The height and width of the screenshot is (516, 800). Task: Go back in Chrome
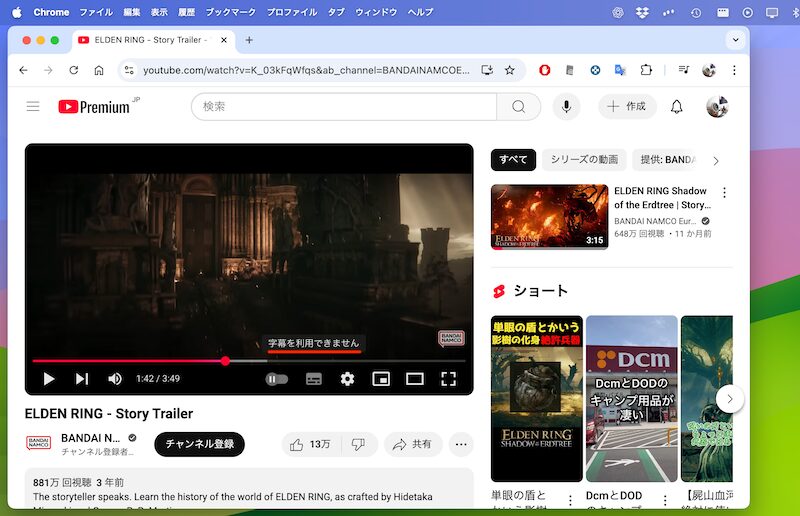(x=23, y=70)
